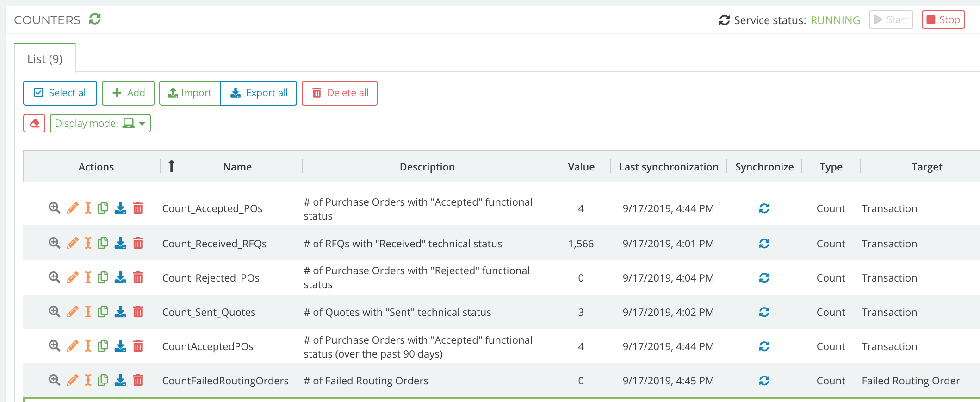Delete CountFailedRoutingOrders with the trash icon
The width and height of the screenshot is (980, 402).
tap(138, 380)
